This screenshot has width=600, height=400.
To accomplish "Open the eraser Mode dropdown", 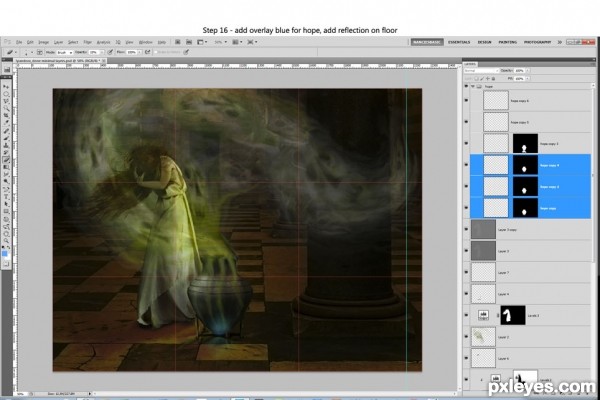I will coord(64,52).
